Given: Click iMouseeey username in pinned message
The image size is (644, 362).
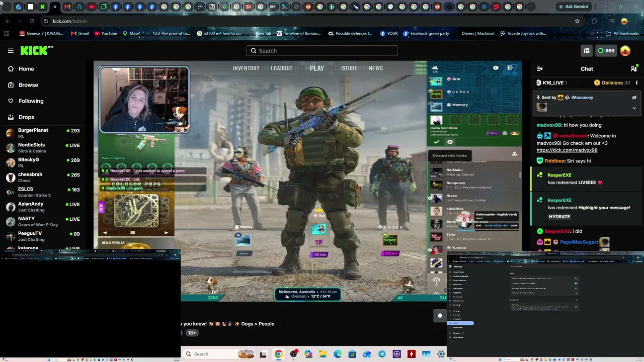Looking at the screenshot, I should [582, 98].
